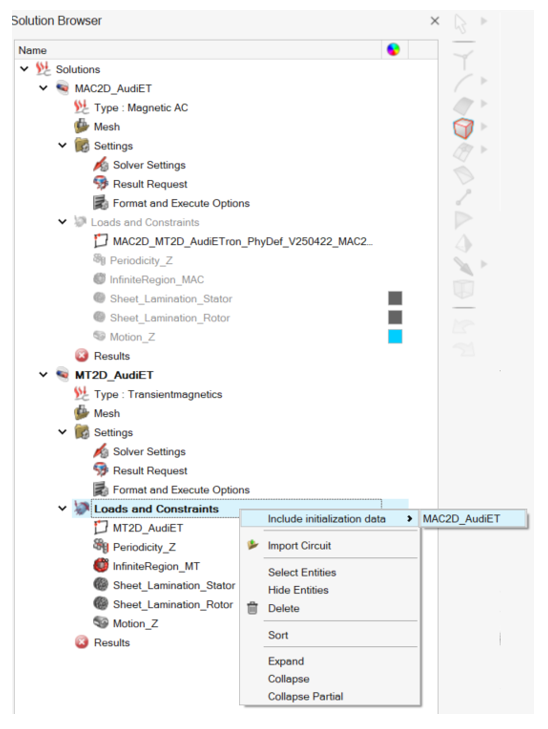Collapse the MAC2D_AudiET solution node
This screenshot has height=729, width=548.
[x=43, y=88]
